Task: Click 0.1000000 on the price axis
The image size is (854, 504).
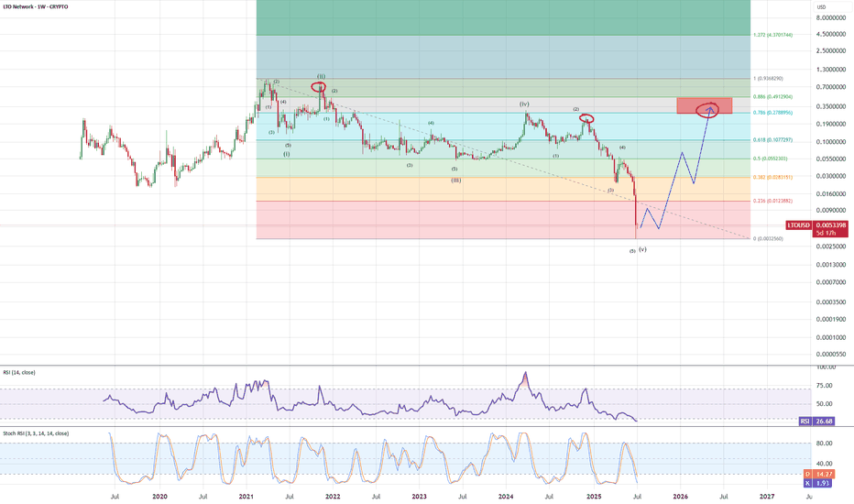Action: (831, 142)
